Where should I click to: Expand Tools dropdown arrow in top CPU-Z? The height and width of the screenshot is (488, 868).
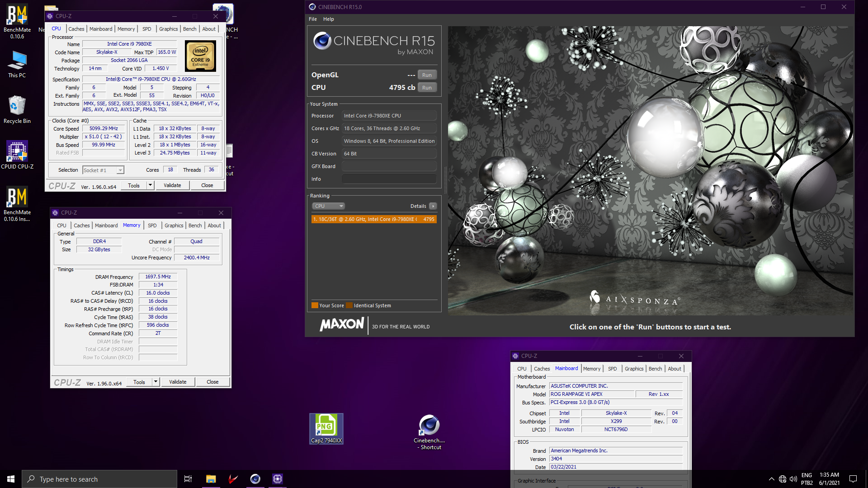pyautogui.click(x=151, y=185)
